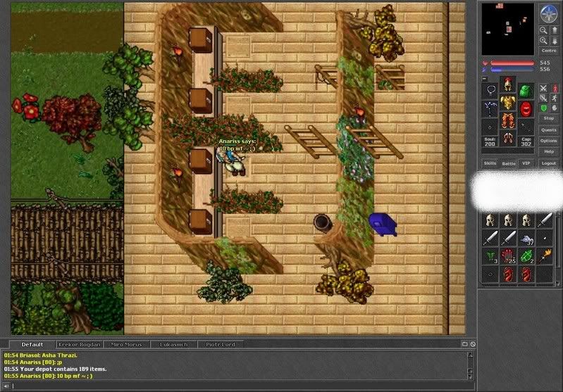
Task: Click the minimap view
Action: 508,29
